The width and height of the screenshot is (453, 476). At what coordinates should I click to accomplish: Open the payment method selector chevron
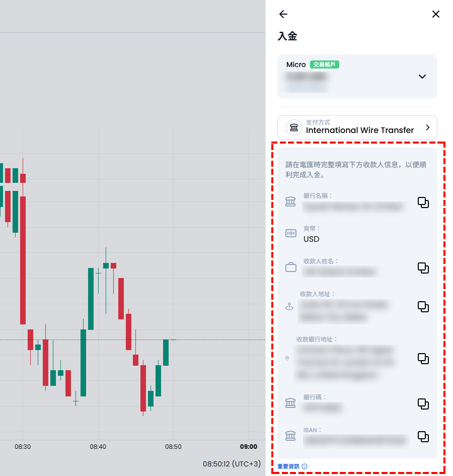point(428,127)
